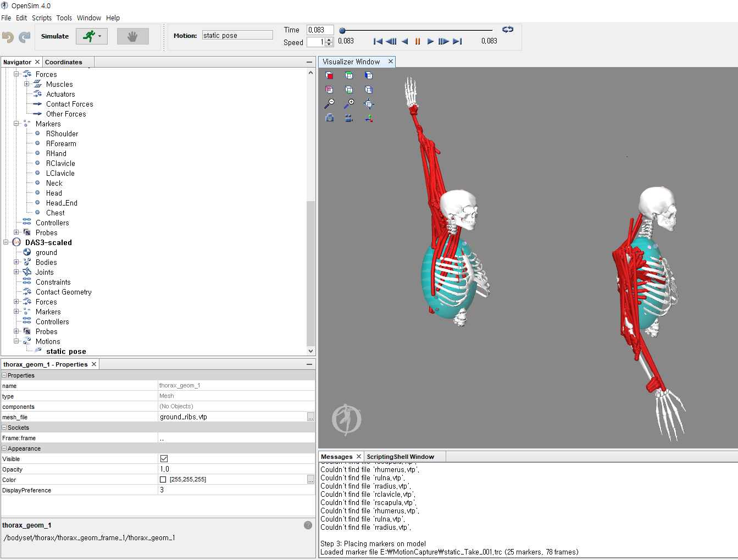Click the green top-face cube view icon
The width and height of the screenshot is (738, 560).
(x=349, y=75)
